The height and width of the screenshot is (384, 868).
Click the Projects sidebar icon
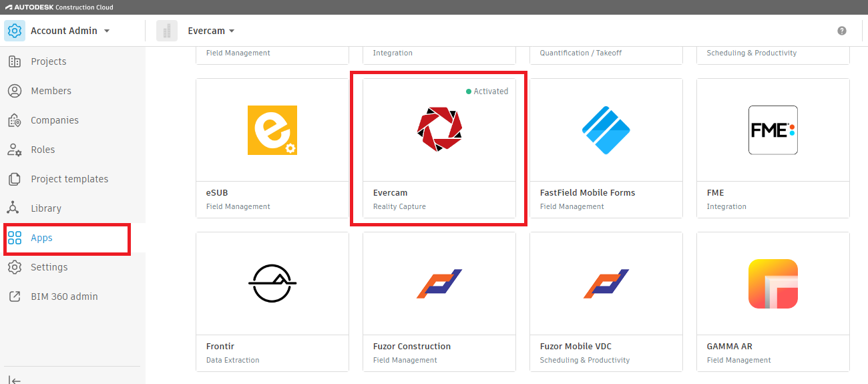15,61
